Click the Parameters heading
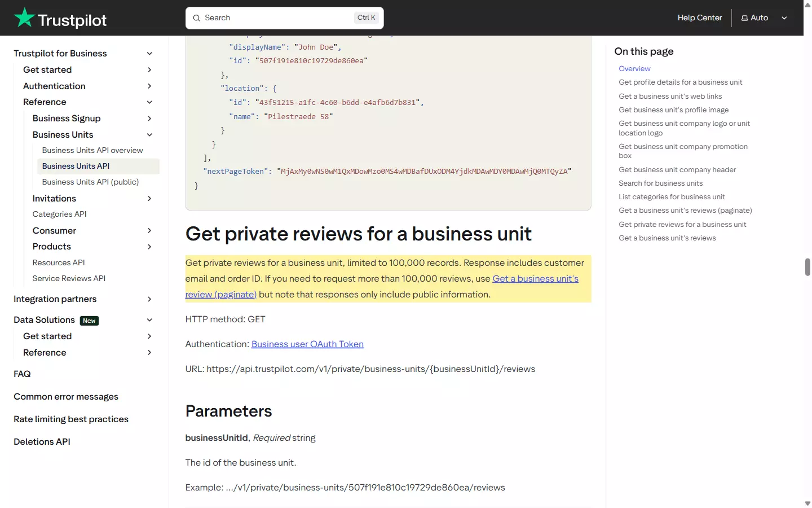The image size is (812, 508). pyautogui.click(x=228, y=411)
